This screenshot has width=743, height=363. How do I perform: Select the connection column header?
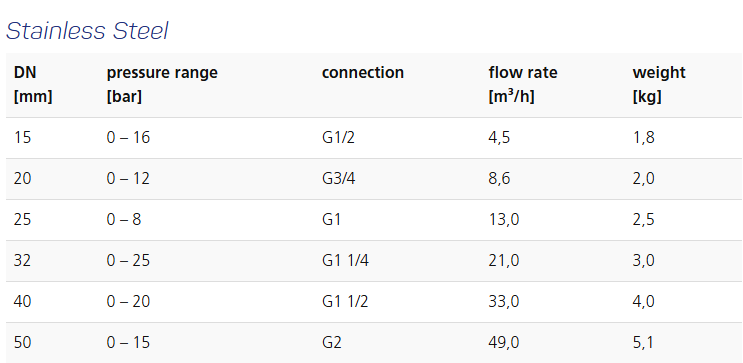coord(363,73)
